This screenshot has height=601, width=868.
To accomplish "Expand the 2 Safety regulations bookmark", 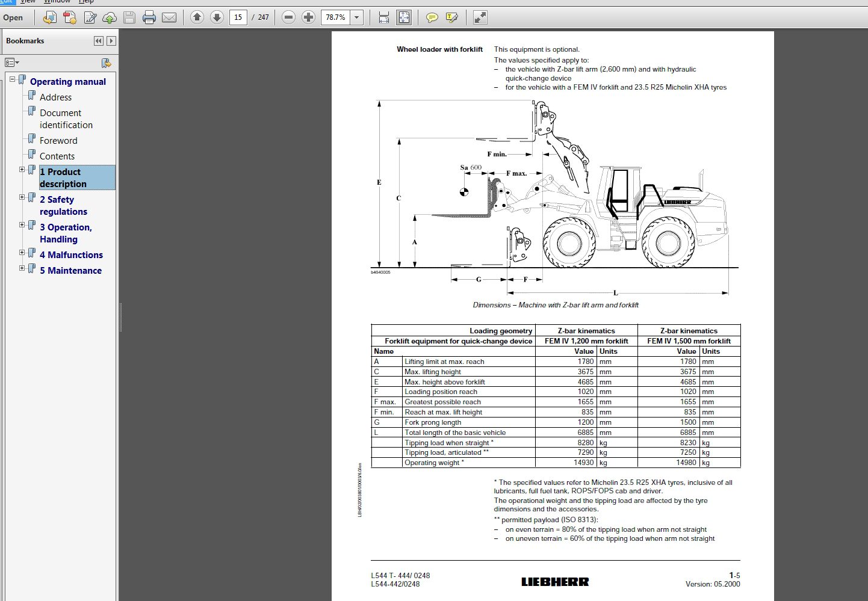I will pos(22,197).
